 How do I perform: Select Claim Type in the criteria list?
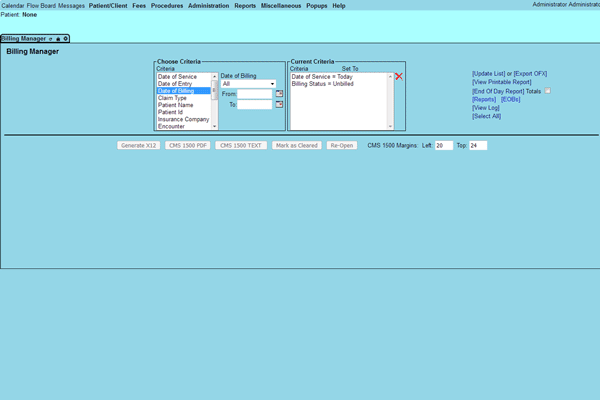coord(172,98)
